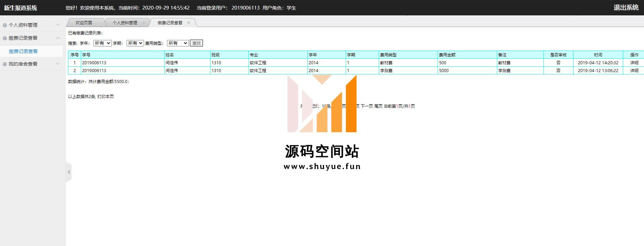Switch to the 个人资料管理 tab

click(125, 23)
